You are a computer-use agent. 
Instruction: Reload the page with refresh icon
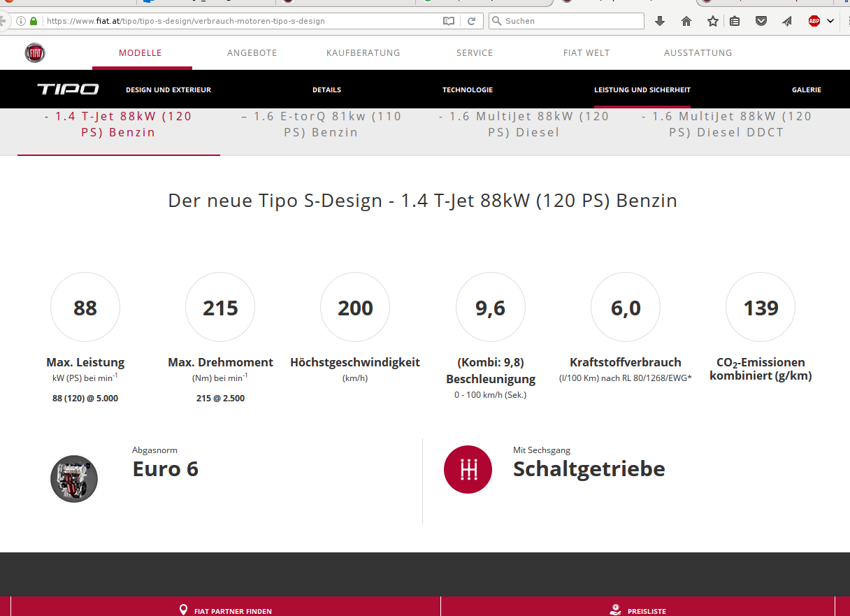(472, 21)
